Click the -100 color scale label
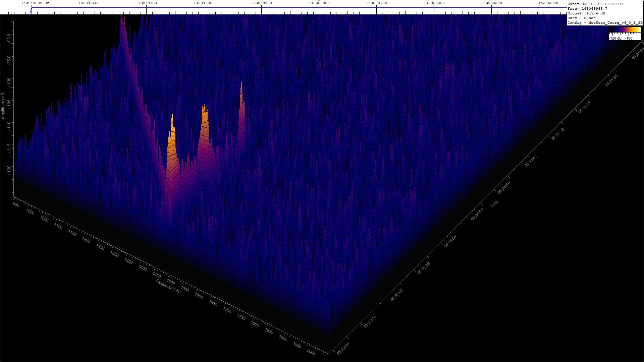The image size is (644, 362). click(x=629, y=38)
